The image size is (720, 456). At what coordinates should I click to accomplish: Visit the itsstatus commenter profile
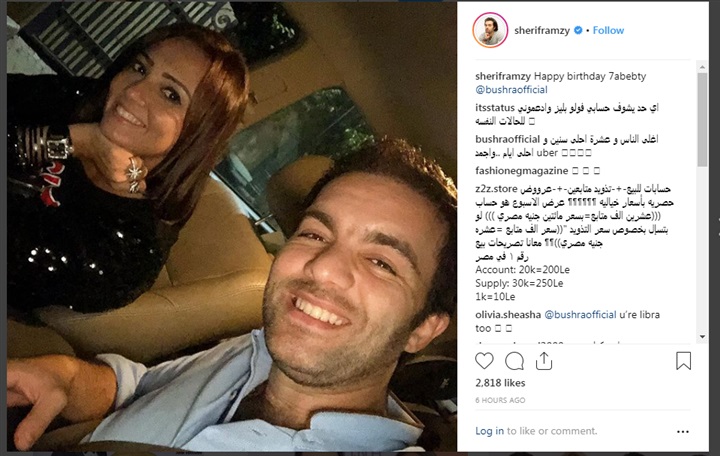495,108
